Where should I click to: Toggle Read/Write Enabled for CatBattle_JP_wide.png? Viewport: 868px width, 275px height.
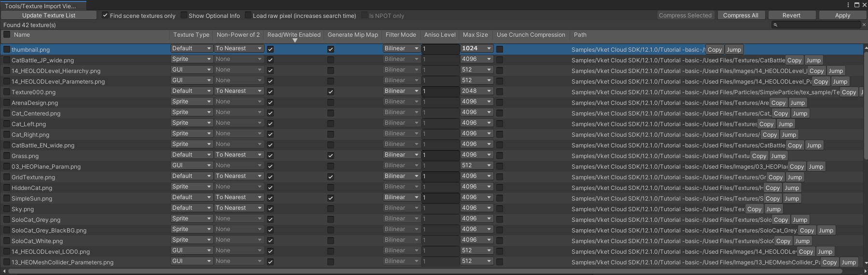click(270, 60)
